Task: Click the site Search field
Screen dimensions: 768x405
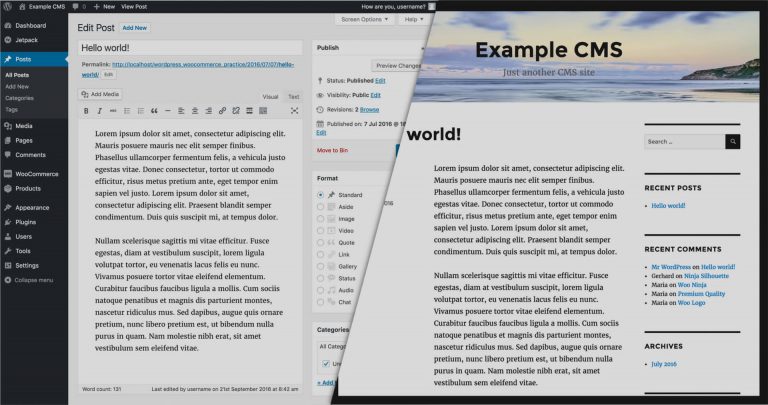Action: point(685,142)
